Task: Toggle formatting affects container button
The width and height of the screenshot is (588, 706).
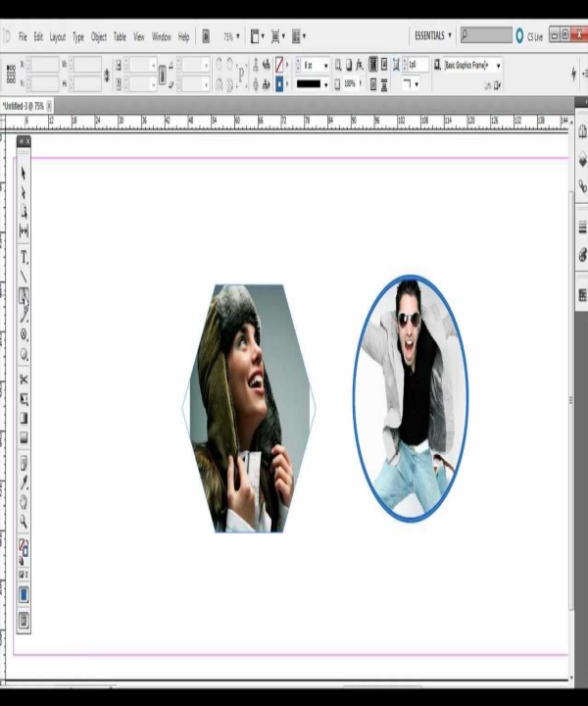Action: (x=21, y=575)
